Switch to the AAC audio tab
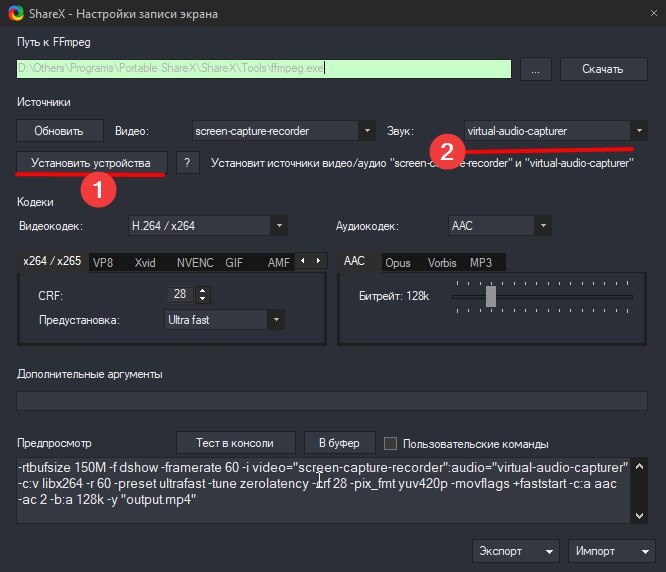 [x=355, y=261]
